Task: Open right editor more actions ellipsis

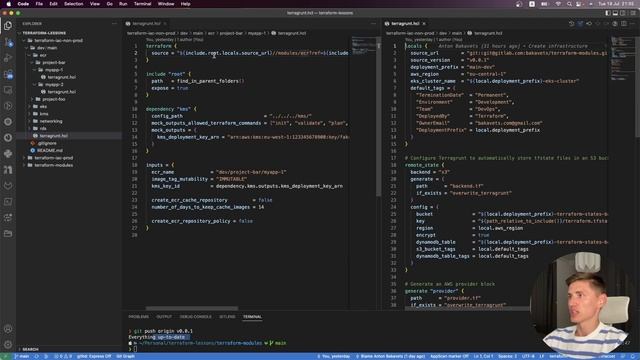Action: pos(633,24)
